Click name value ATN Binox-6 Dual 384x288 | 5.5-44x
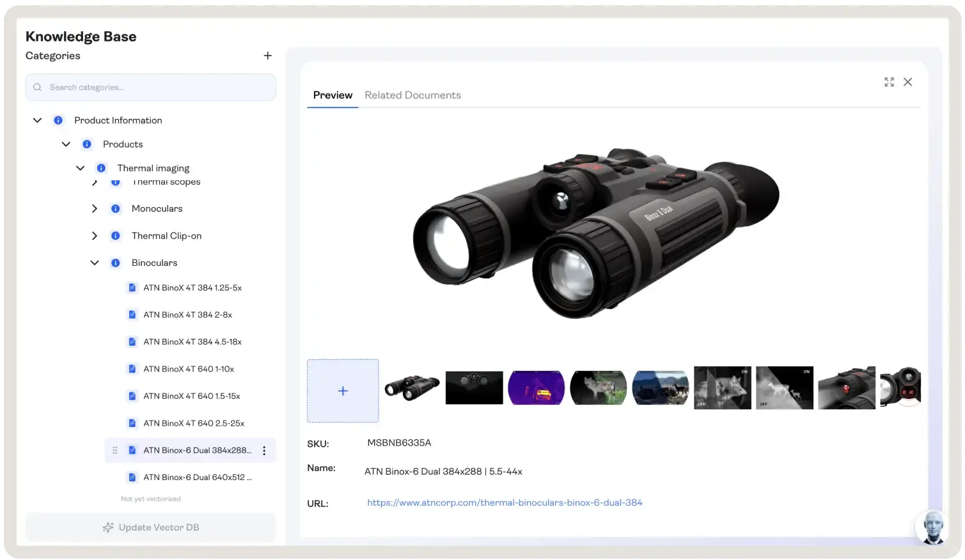965x560 pixels. click(443, 472)
